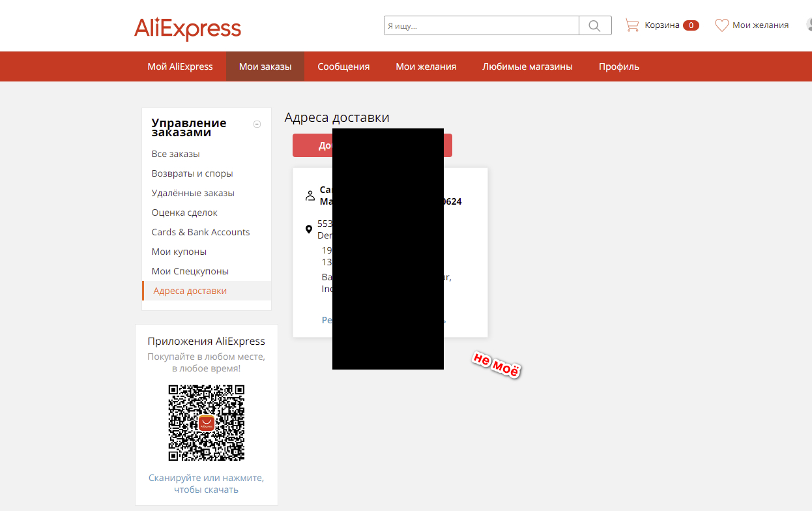Viewport: 812px width, 511px height.
Task: Click the Адреса доставки page heading
Action: pyautogui.click(x=337, y=117)
